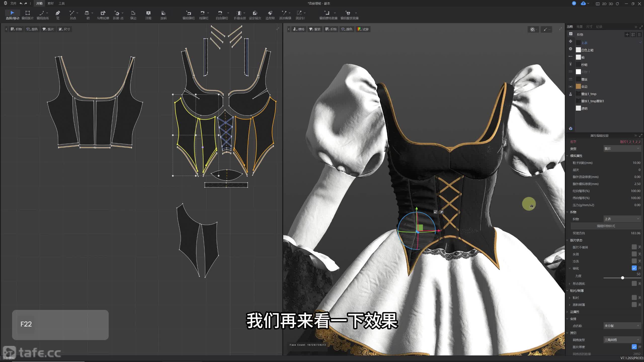
Task: Activate the 编辑曲线 tool
Action: click(x=43, y=15)
